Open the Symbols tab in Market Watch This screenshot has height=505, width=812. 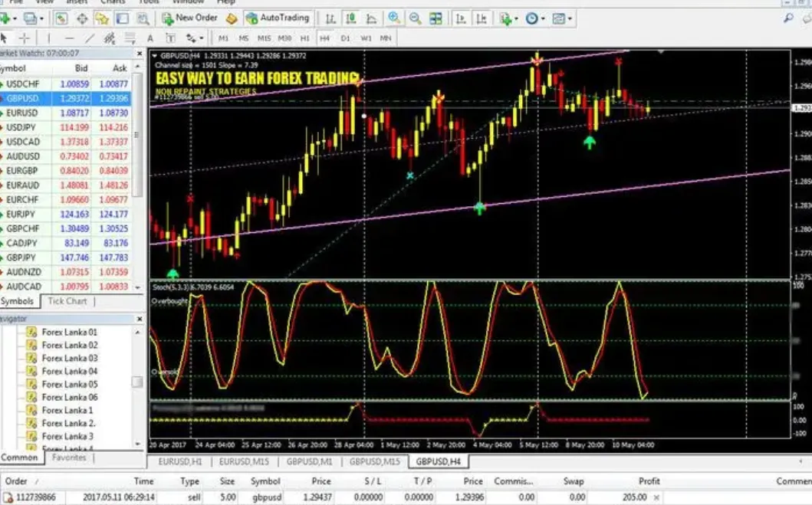pos(17,301)
